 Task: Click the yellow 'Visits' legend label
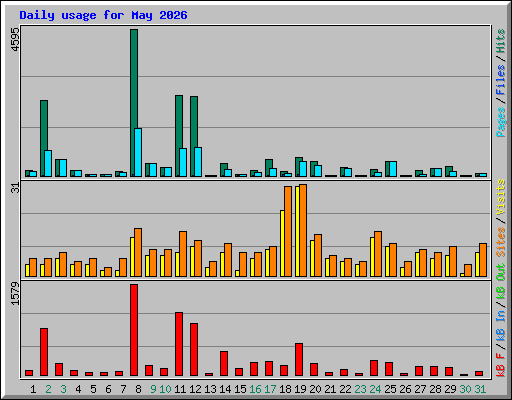click(501, 198)
